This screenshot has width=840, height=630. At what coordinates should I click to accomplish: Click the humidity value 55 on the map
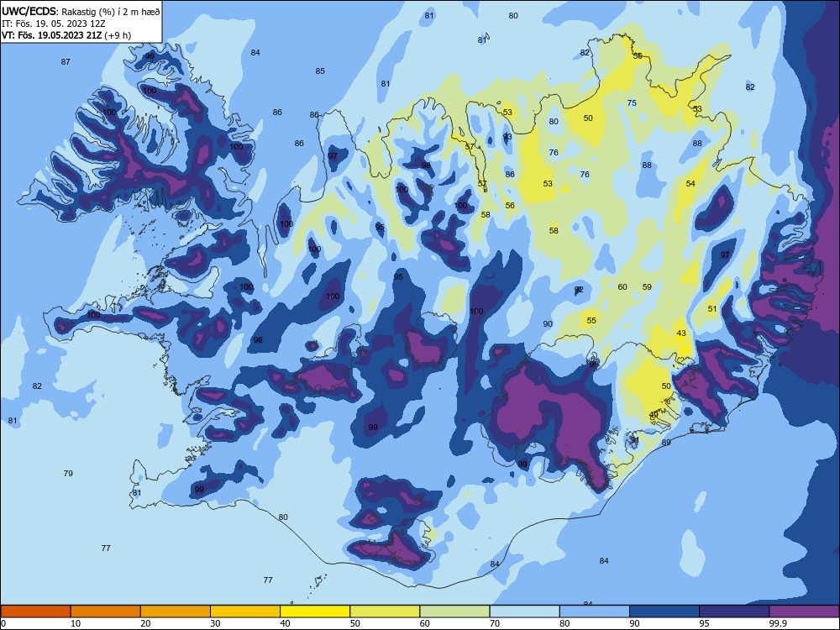coord(591,320)
